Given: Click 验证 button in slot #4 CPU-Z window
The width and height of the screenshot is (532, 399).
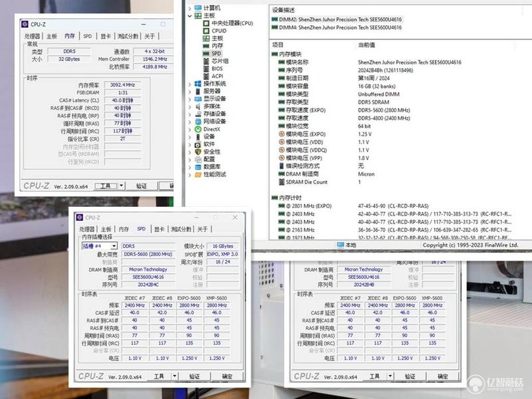Looking at the screenshot, I should pyautogui.click(x=194, y=376).
